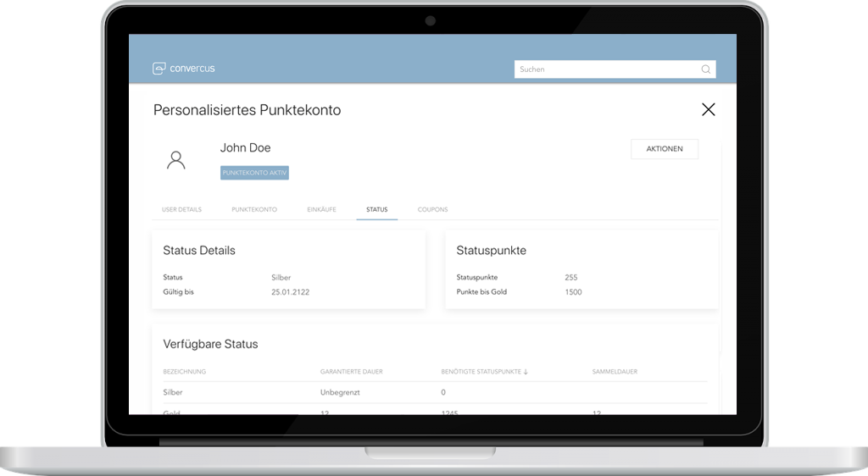Click the Statuspunkte card heading

tap(491, 251)
